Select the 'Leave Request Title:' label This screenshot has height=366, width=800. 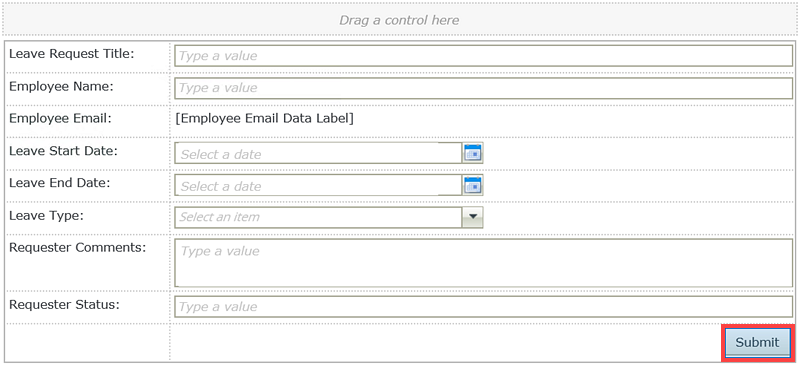(x=72, y=54)
